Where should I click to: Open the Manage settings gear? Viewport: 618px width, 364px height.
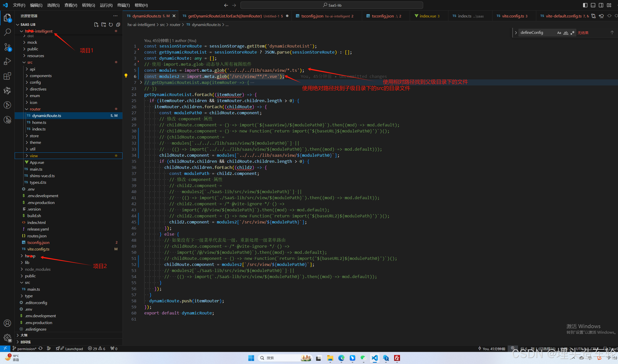pos(7,337)
